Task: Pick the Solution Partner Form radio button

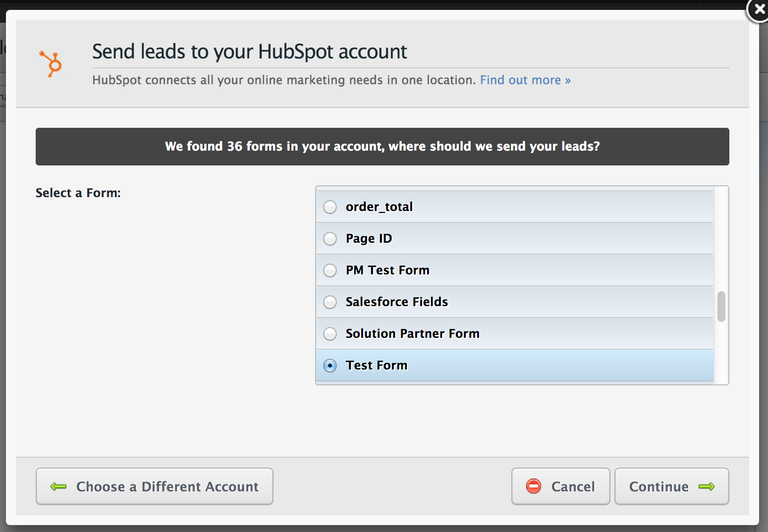Action: [330, 334]
